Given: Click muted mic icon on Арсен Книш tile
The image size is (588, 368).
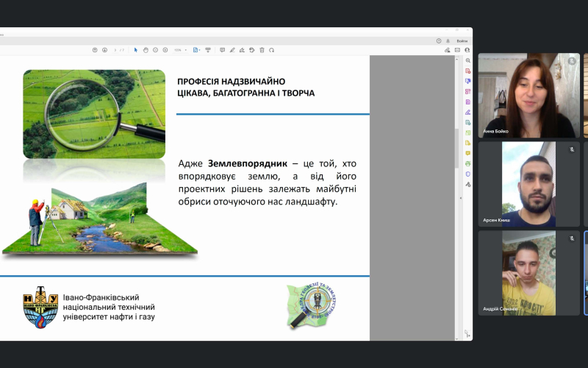Looking at the screenshot, I should click(x=572, y=149).
